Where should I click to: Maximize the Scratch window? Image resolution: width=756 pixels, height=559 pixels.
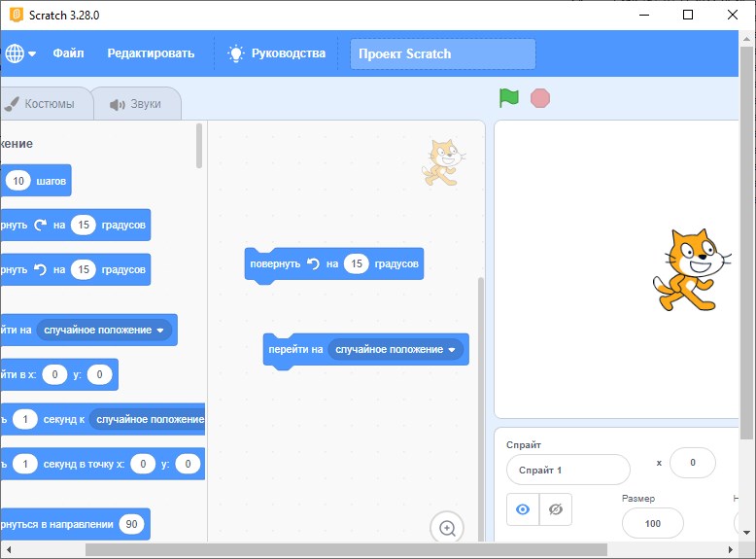coord(688,15)
